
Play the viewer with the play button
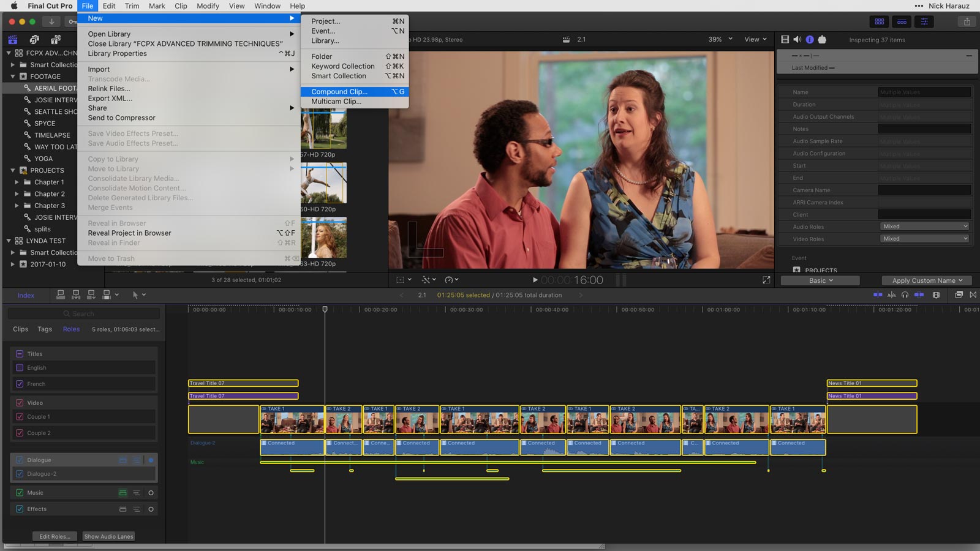[x=535, y=280]
